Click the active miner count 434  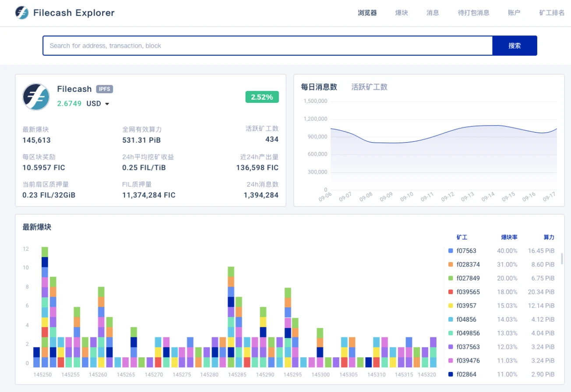click(x=272, y=140)
